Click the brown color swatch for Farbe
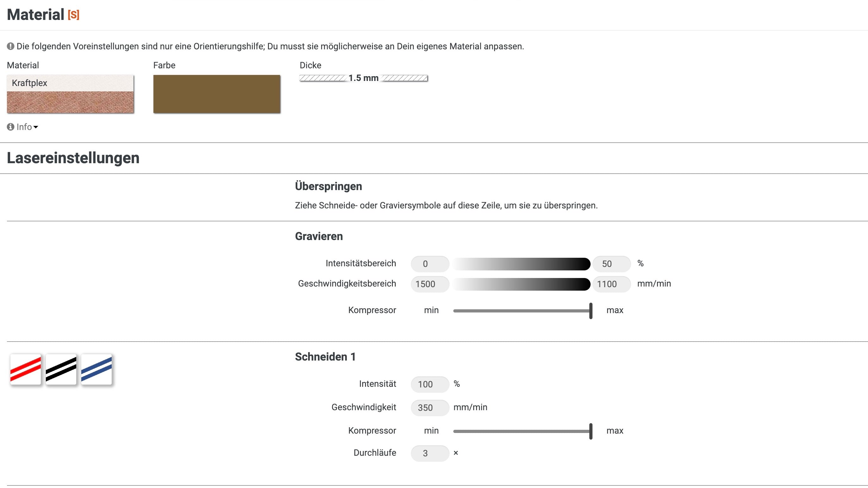 (x=218, y=94)
